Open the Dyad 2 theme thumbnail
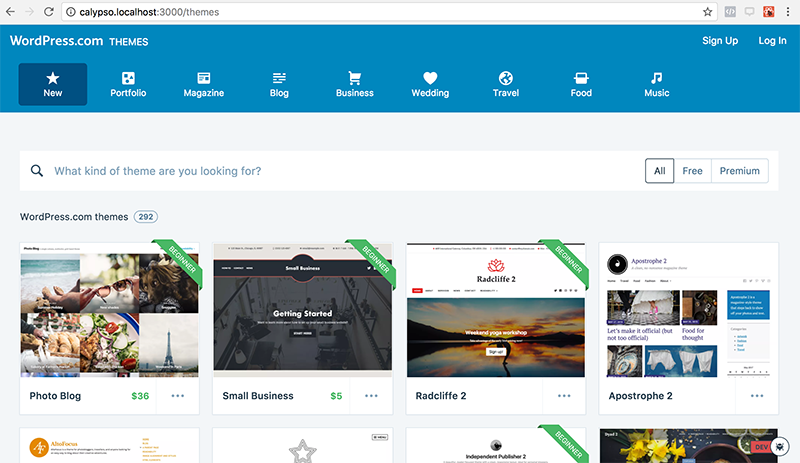800x463 pixels. pos(688,446)
